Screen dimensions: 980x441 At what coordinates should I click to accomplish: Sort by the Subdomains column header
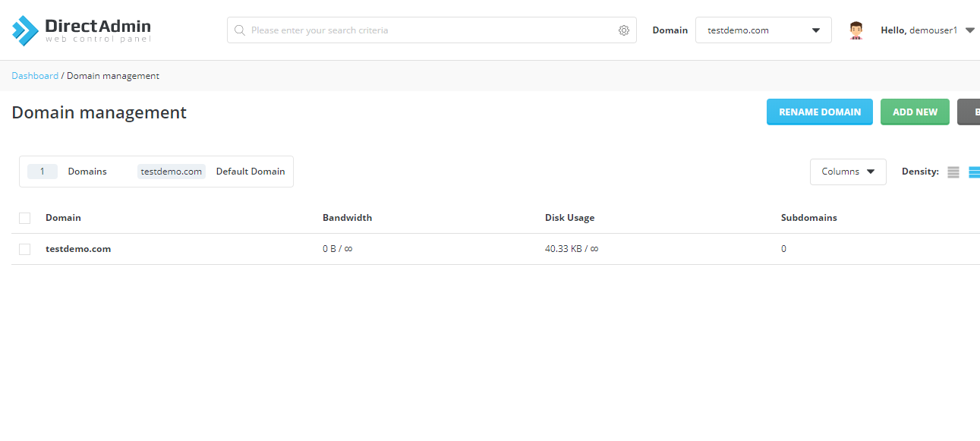(x=808, y=218)
